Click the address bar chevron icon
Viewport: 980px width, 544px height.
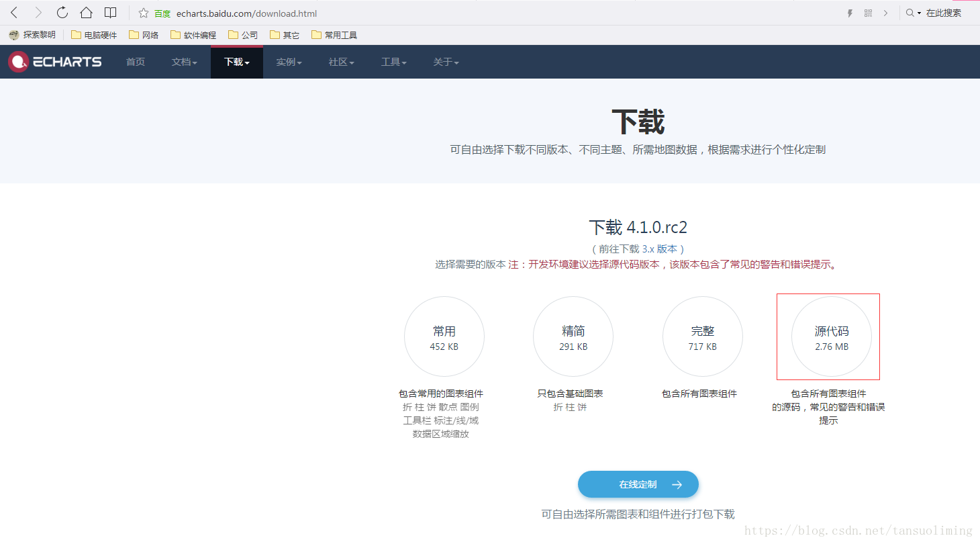pos(886,13)
